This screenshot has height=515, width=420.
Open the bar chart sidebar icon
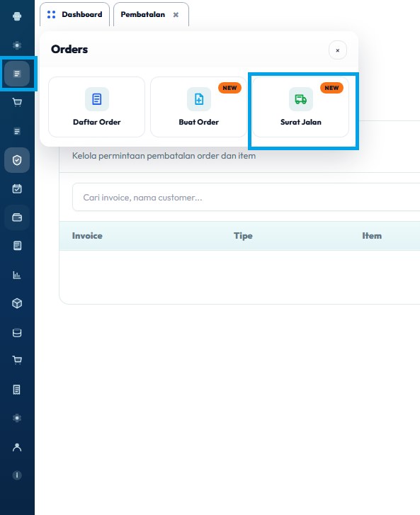click(17, 275)
